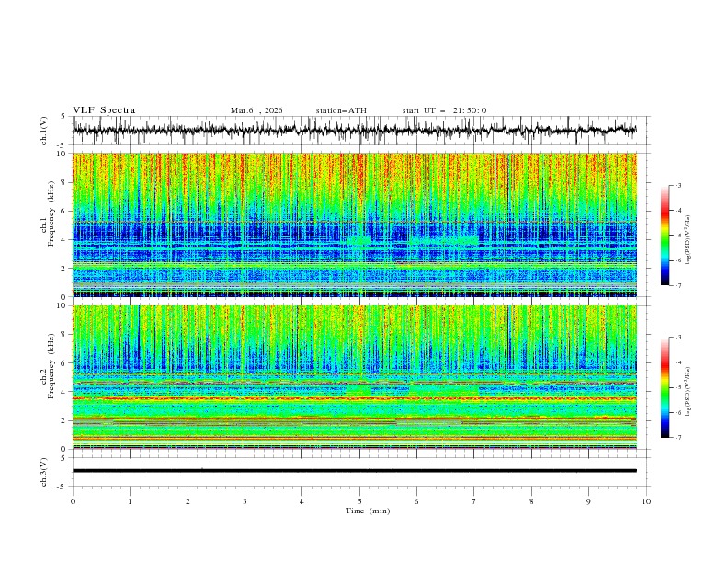Click the ch.1 voltage waveform trace
Image resolution: width=728 pixels, height=563 pixels.
354,130
